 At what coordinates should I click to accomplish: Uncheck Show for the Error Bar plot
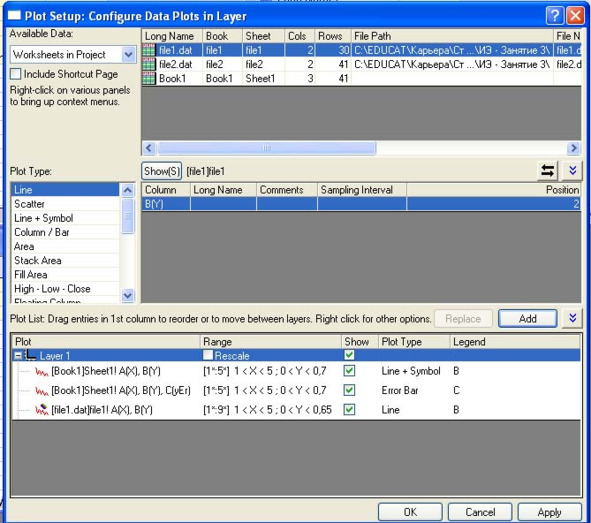click(x=349, y=390)
